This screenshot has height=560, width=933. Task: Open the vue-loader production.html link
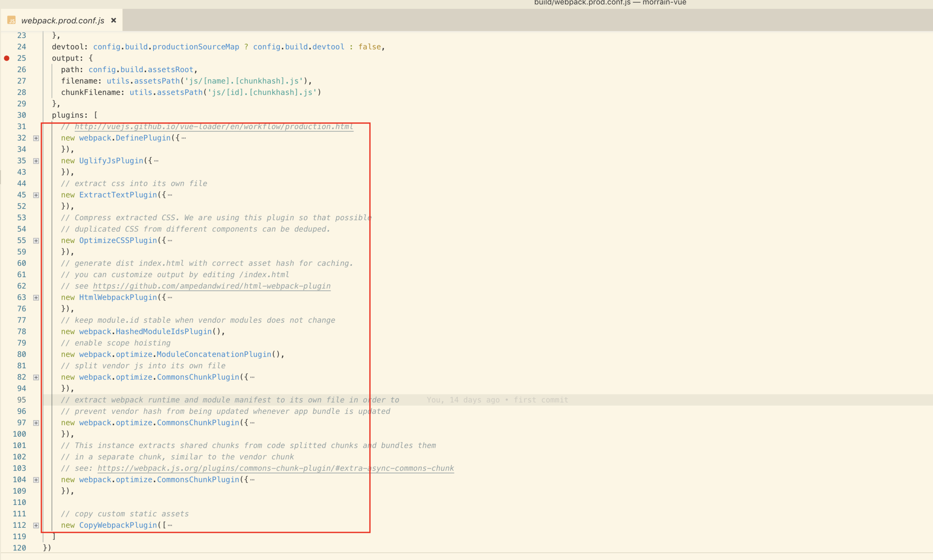214,127
